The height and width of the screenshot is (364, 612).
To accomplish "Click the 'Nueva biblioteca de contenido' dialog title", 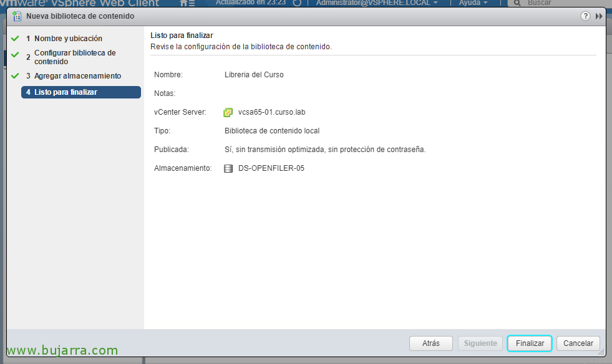I will (80, 16).
